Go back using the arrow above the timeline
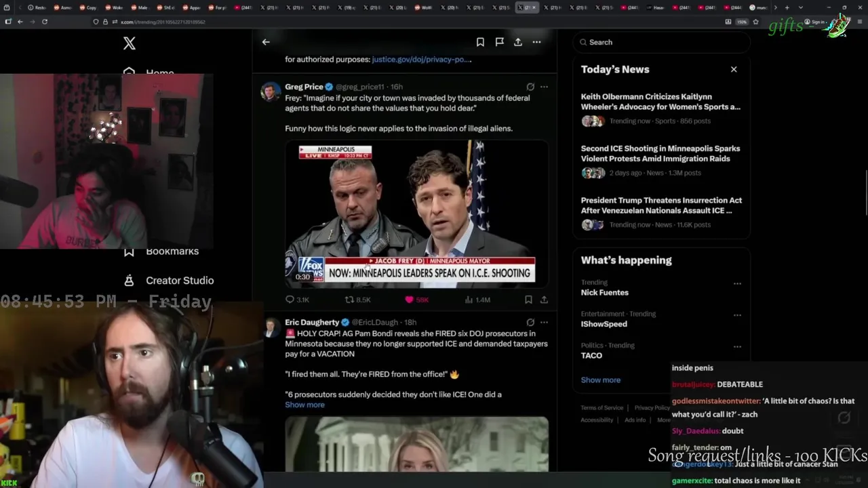868x488 pixels. coord(266,42)
